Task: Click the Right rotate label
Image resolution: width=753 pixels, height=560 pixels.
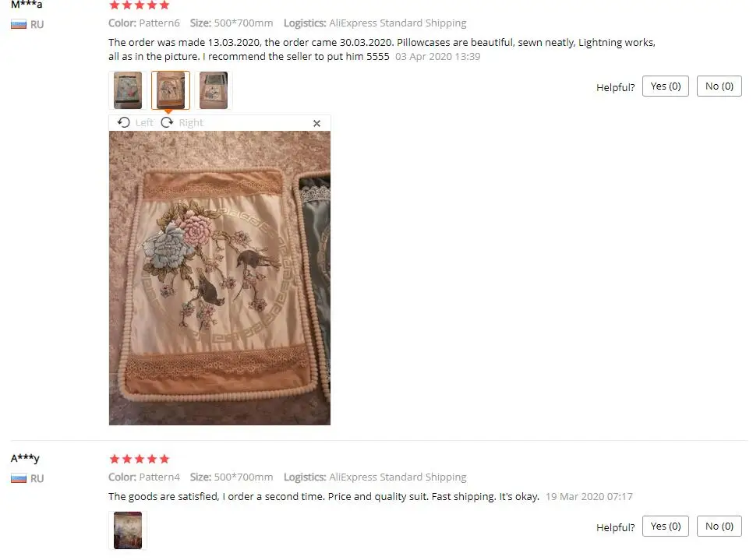Action: [191, 123]
